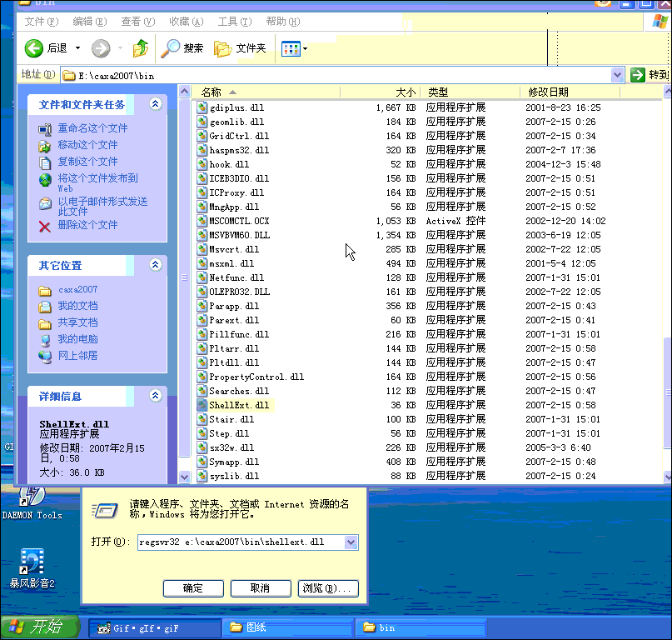672x640 pixels.
Task: Select ShellExt.dll in the file list
Action: (x=241, y=404)
